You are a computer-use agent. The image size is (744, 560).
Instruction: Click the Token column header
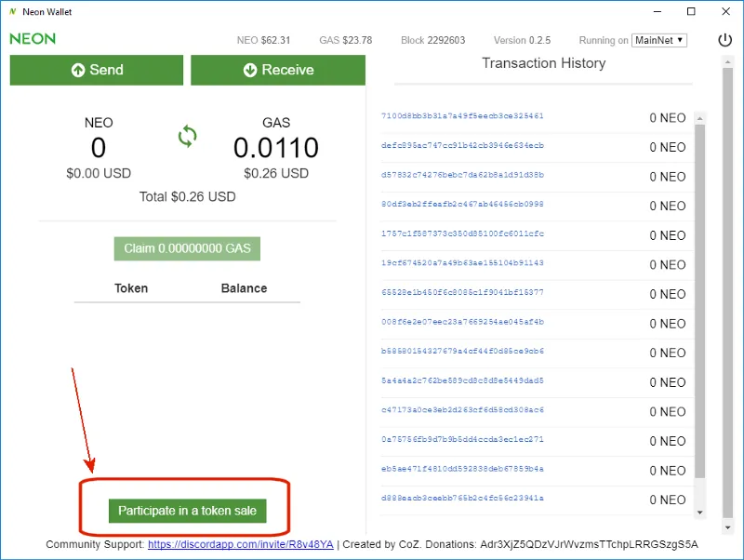(x=131, y=288)
